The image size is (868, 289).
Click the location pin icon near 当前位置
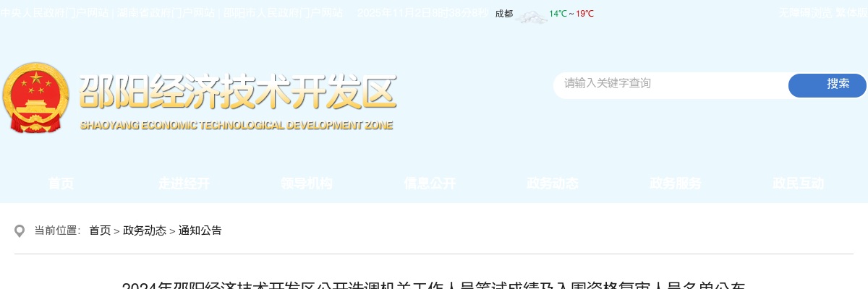(20, 231)
